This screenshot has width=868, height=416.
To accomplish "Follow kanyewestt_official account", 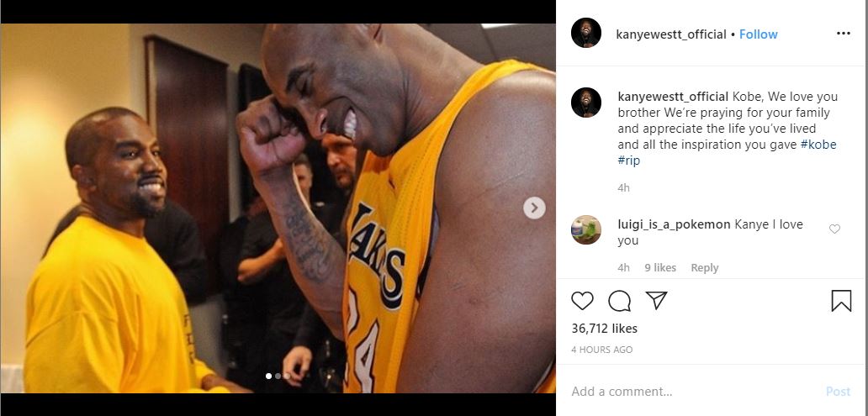I will [x=759, y=34].
